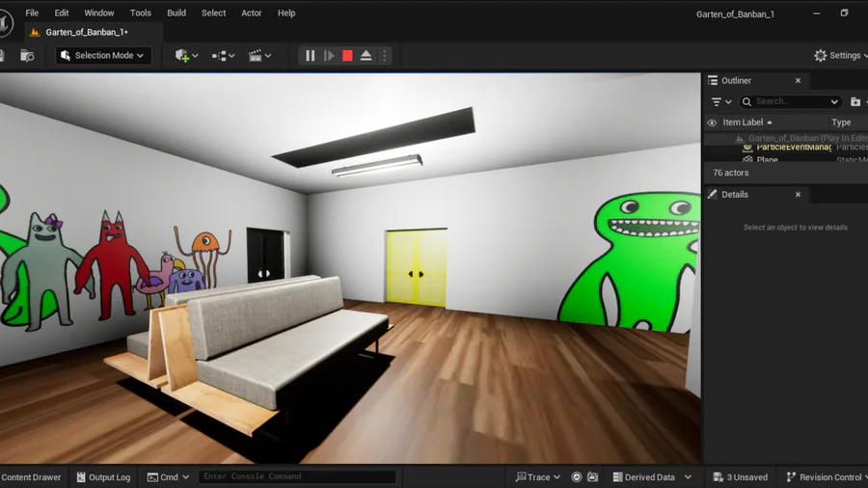Viewport: 868px width, 488px height.
Task: Expand the Cinematics dropdown arrow
Action: coord(268,56)
